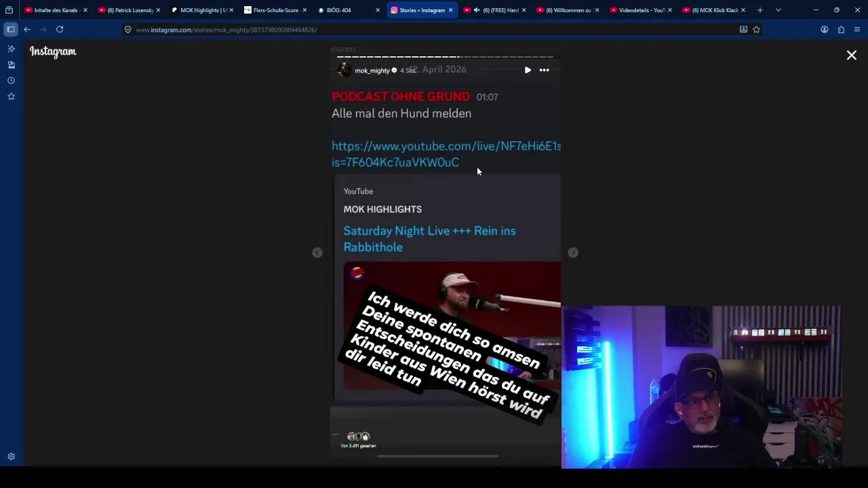
Task: Open the bookmarks panel icon in left sidebar
Action: point(11,64)
